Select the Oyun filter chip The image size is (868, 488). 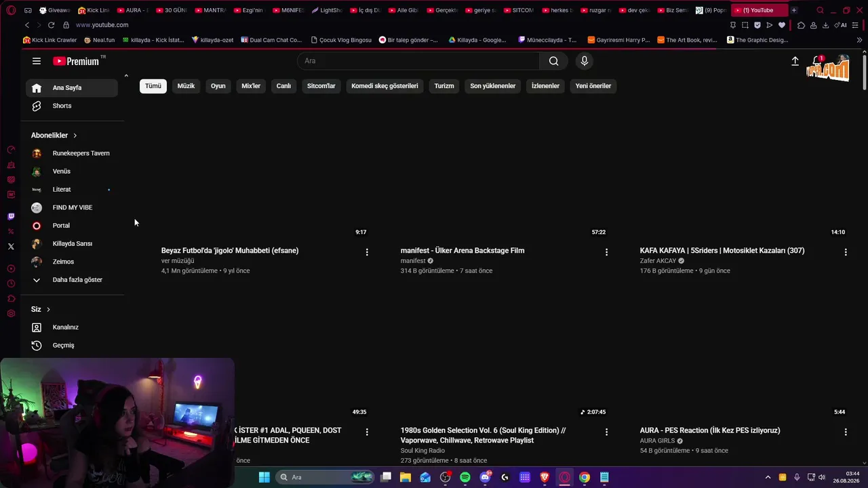218,86
